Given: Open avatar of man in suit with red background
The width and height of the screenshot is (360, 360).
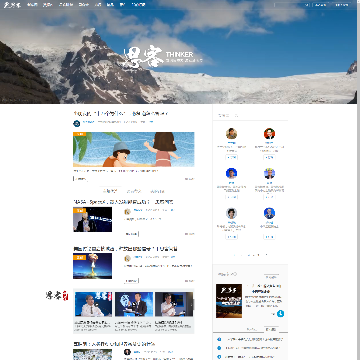Looking at the screenshot, I should [x=269, y=134].
